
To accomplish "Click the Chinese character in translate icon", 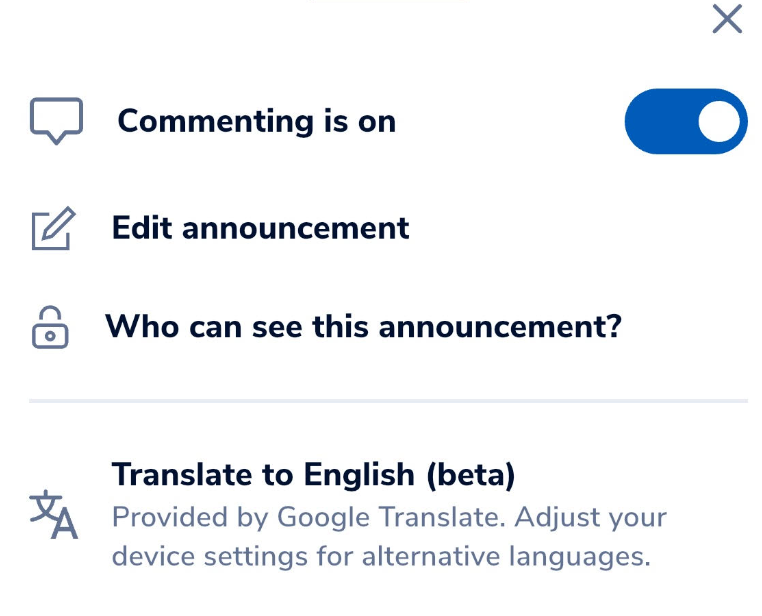I will point(45,506).
